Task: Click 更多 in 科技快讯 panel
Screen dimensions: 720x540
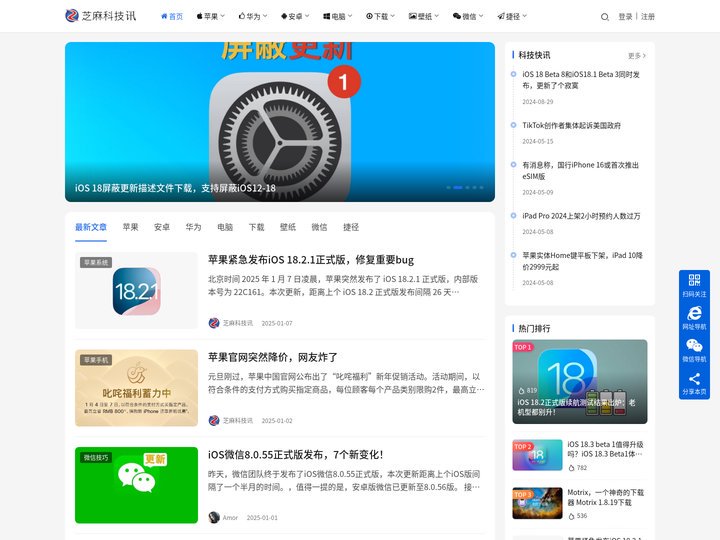Action: pos(637,56)
